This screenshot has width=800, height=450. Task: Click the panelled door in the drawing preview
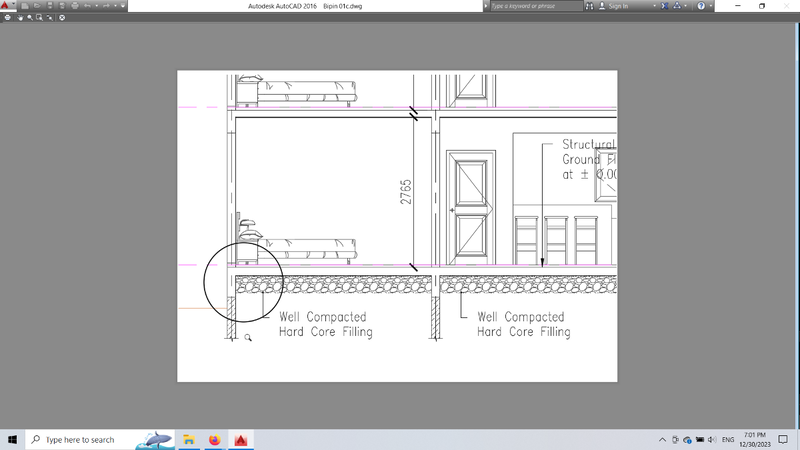coord(470,208)
